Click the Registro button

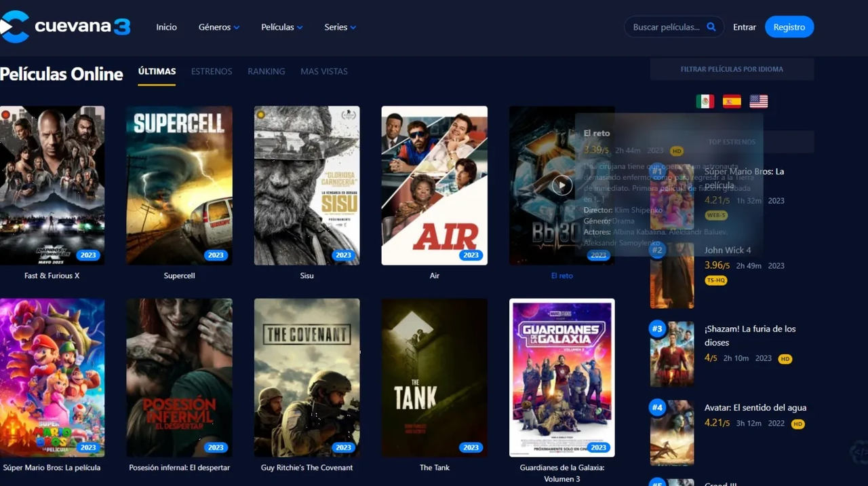pos(789,27)
